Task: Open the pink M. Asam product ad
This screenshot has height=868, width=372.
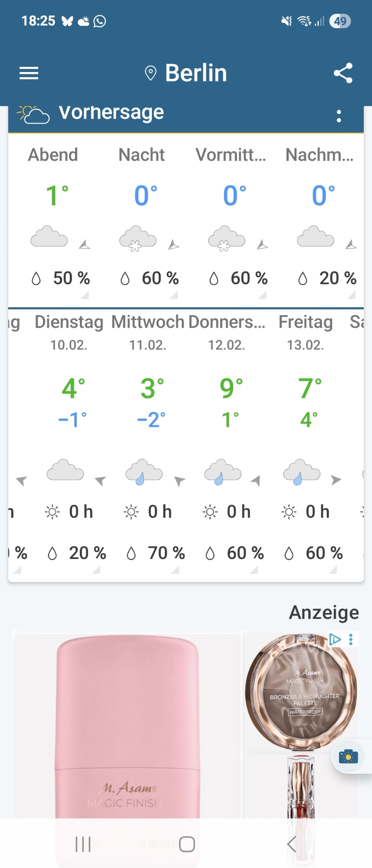Action: coord(127,725)
